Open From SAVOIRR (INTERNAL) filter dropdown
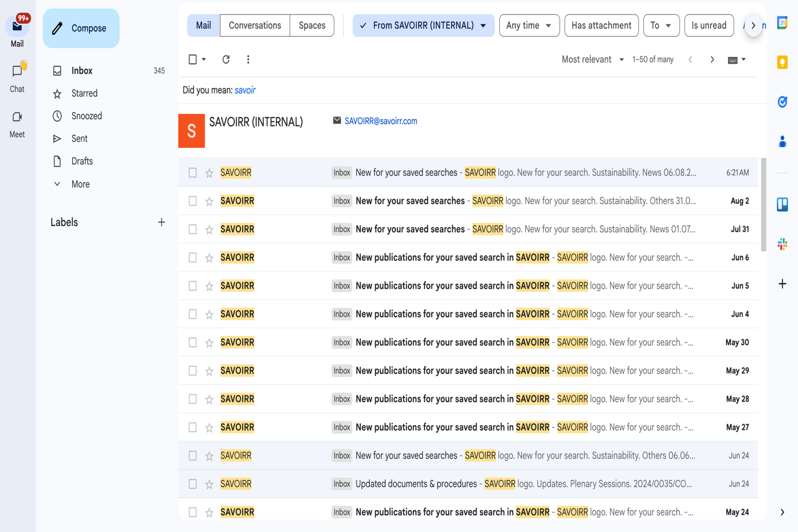This screenshot has height=532, width=798. 423,25
